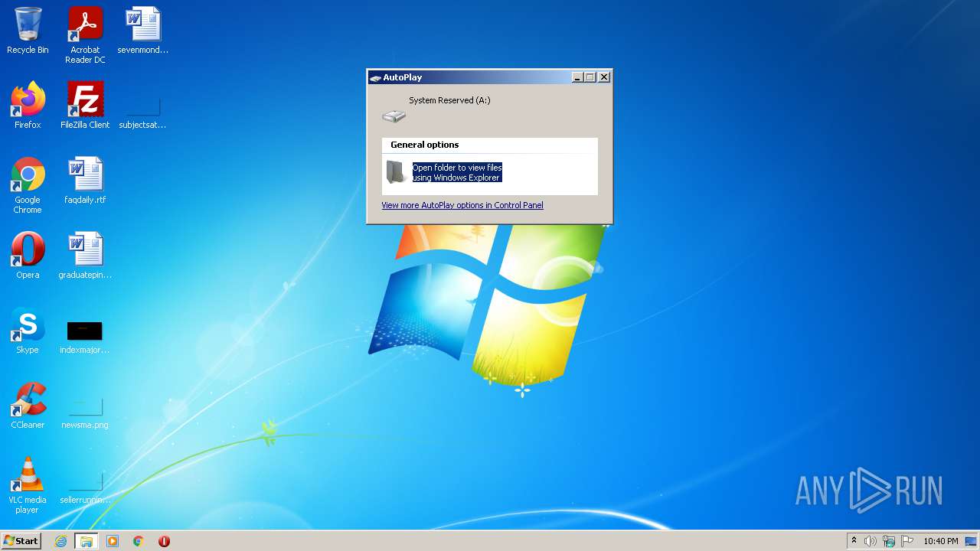
Task: Launch Google Chrome desktop shortcut
Action: point(28,185)
